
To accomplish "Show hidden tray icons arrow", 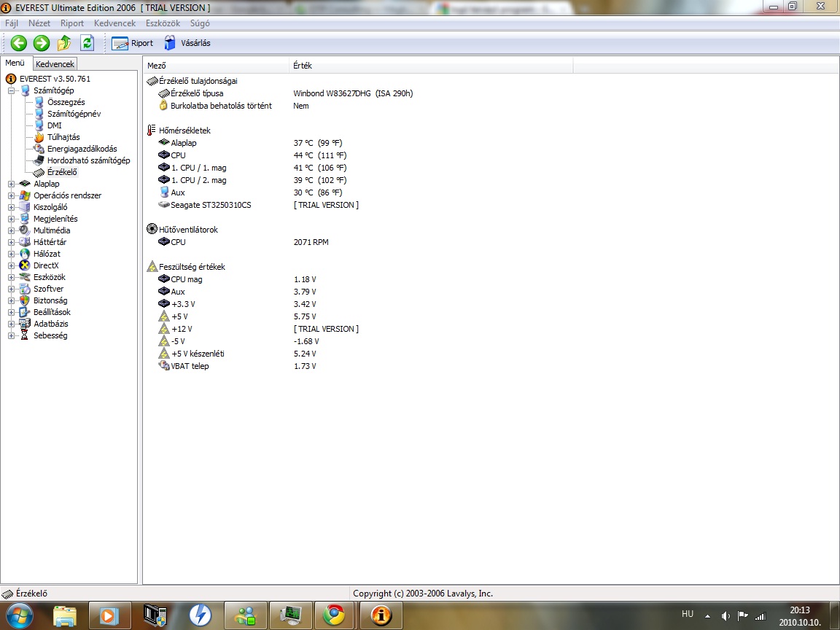I will coord(707,616).
